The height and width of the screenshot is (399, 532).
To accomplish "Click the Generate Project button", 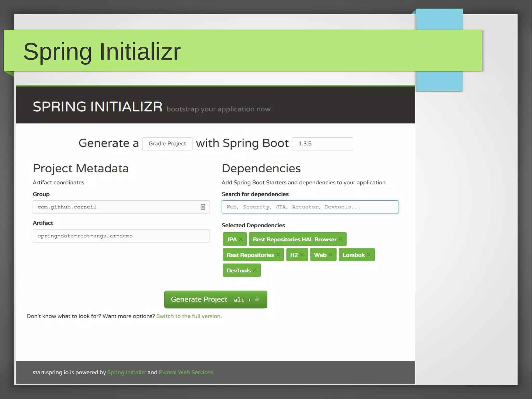I will (x=216, y=299).
